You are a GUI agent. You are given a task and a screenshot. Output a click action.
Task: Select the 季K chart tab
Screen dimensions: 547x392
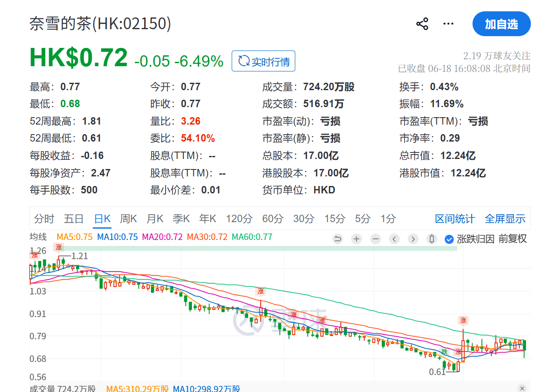click(x=181, y=219)
